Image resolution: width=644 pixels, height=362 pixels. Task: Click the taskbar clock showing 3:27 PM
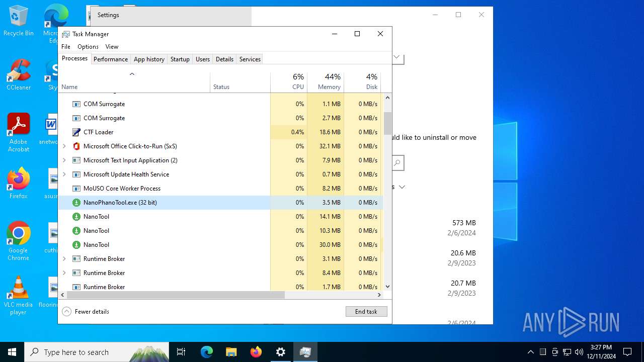(601, 352)
